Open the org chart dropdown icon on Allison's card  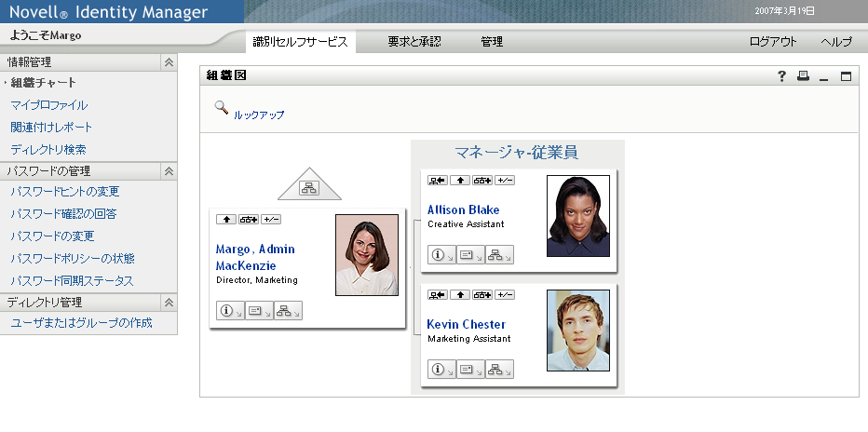point(499,255)
